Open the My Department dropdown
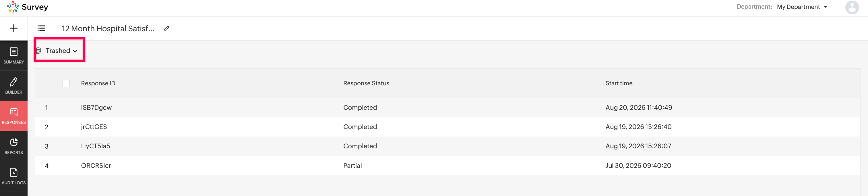The image size is (868, 196). [x=802, y=7]
